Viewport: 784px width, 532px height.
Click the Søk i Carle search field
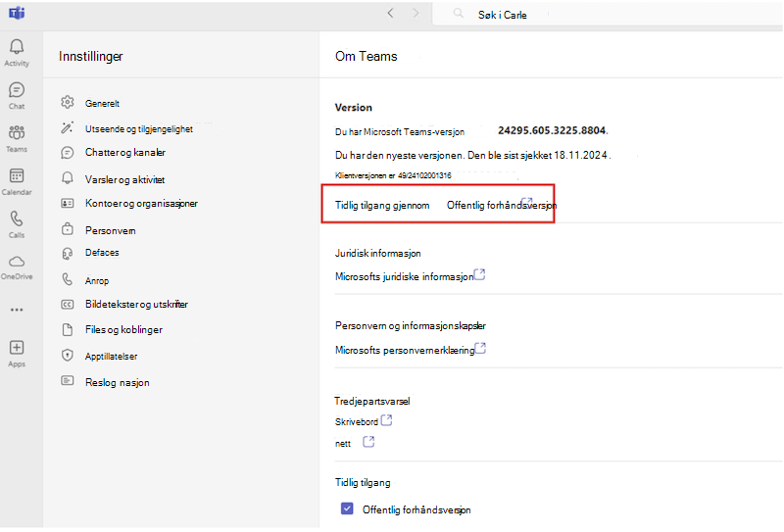coord(610,14)
